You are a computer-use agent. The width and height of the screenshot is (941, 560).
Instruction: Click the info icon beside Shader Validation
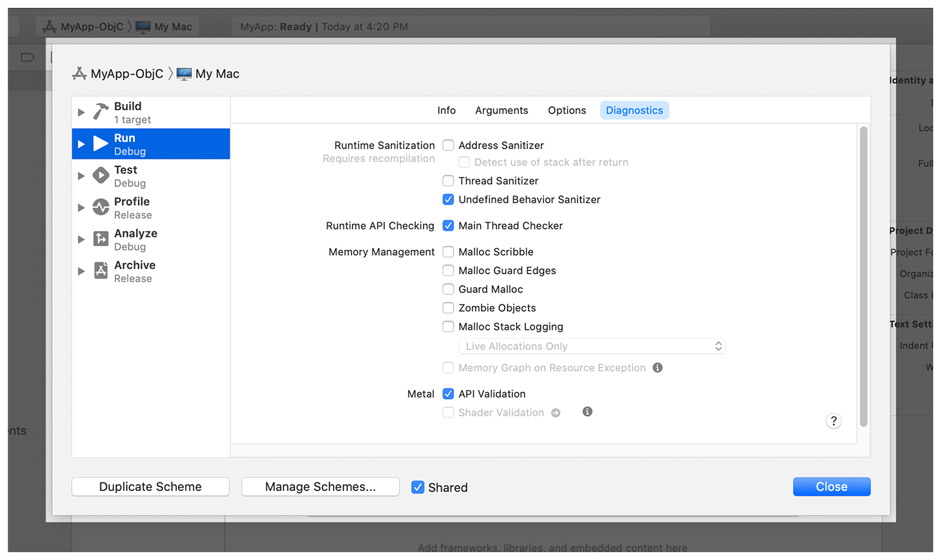point(587,412)
